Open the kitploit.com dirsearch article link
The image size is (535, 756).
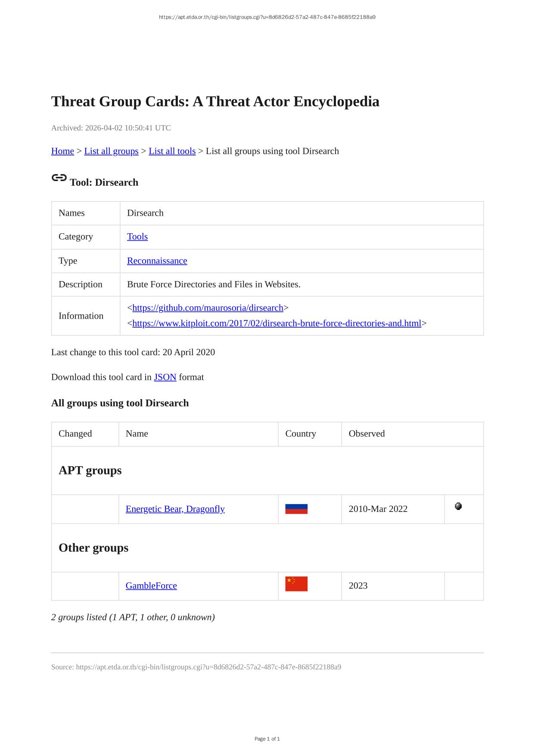277,323
